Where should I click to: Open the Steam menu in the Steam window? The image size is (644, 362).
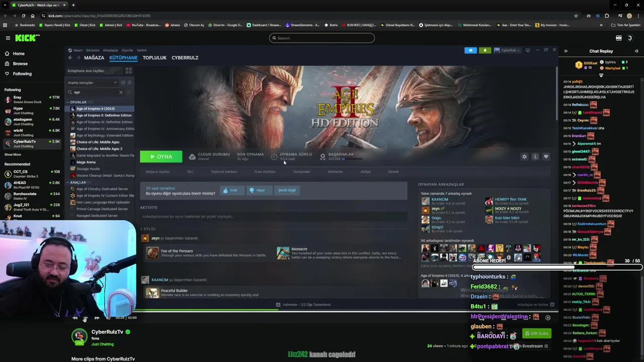point(76,50)
